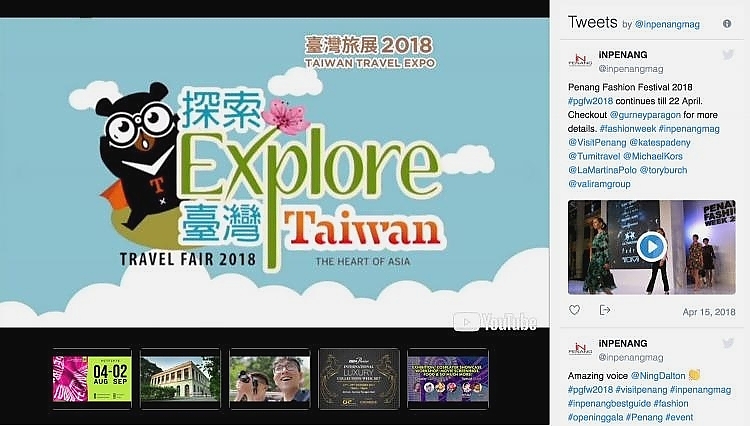Viewport: 750px width, 426px height.
Task: Select the heritage building thumbnail
Action: [x=180, y=379]
